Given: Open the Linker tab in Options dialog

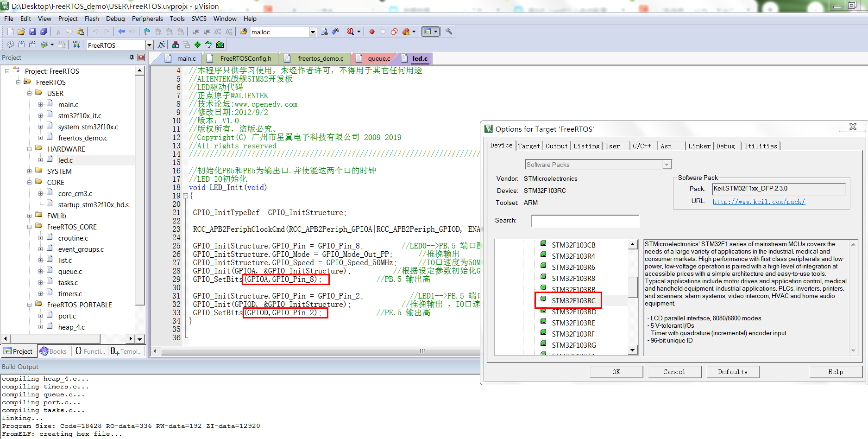Looking at the screenshot, I should 699,146.
